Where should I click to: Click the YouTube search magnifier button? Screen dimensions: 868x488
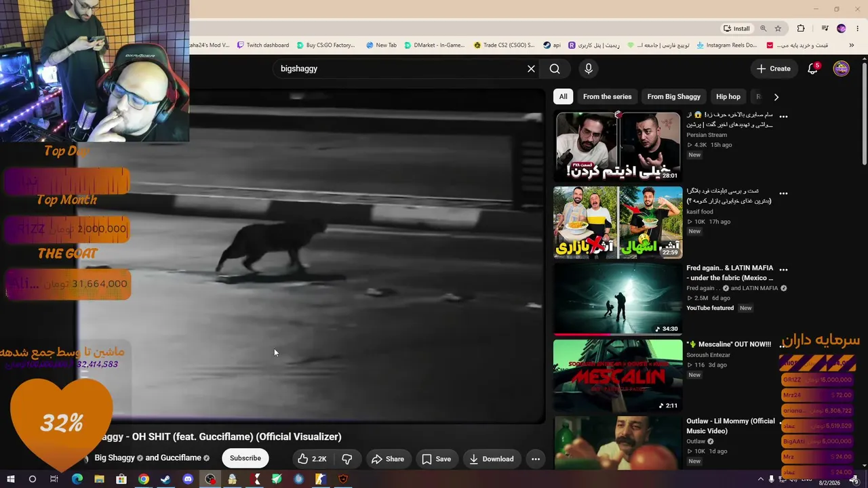555,68
